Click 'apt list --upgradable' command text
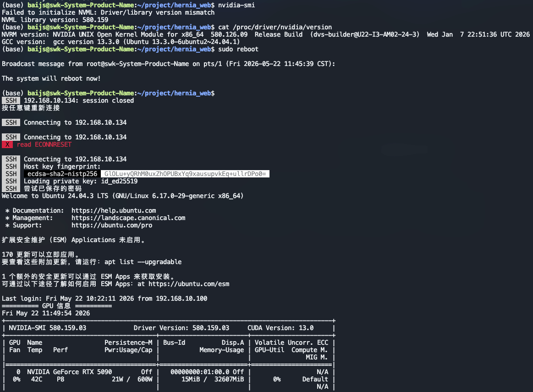The width and height of the screenshot is (533, 392). click(143, 262)
